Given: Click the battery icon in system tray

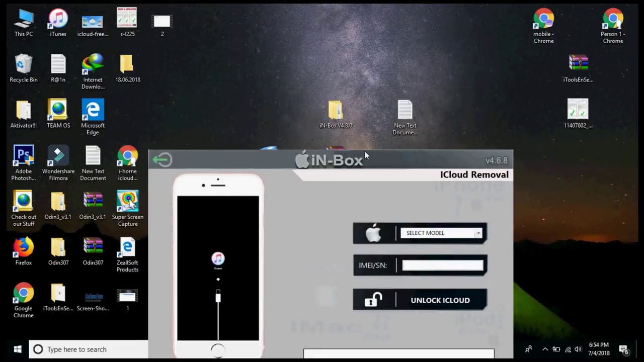Looking at the screenshot, I should (556, 349).
